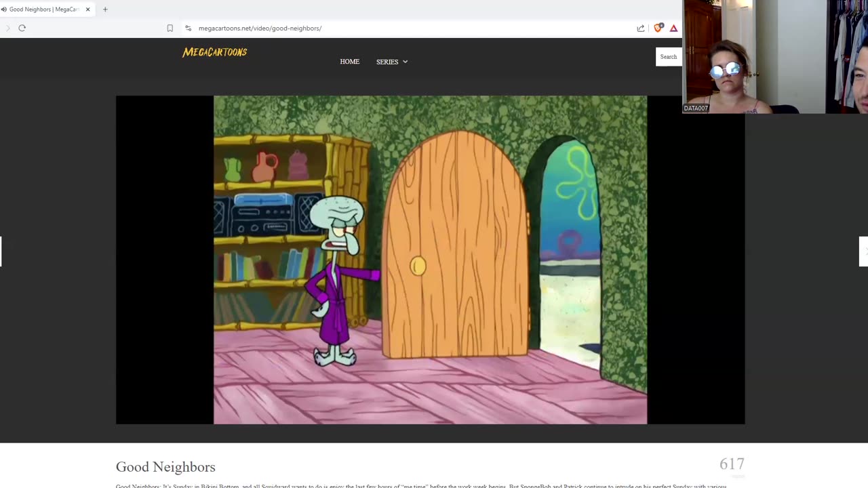Click the Good Neighbors episode title

[x=165, y=467]
